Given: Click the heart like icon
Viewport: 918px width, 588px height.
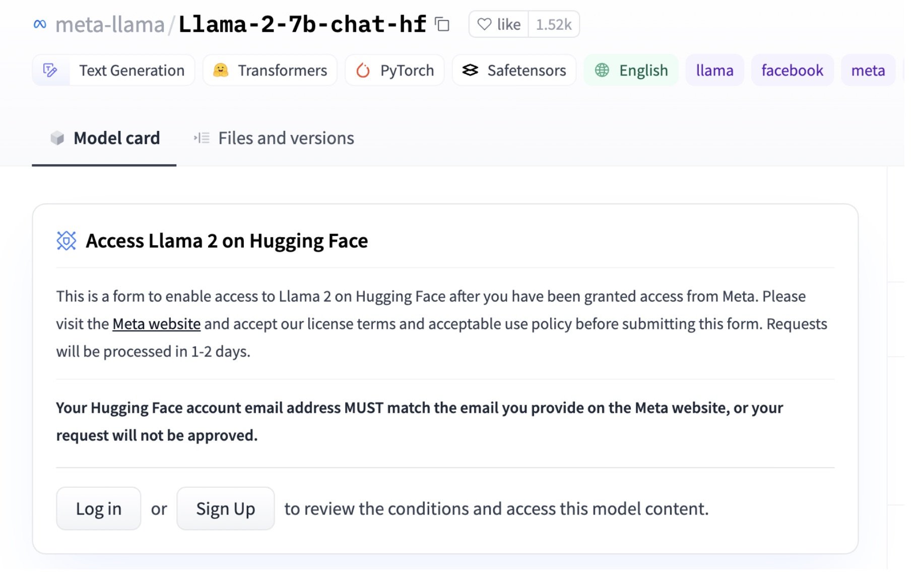Looking at the screenshot, I should (x=484, y=24).
